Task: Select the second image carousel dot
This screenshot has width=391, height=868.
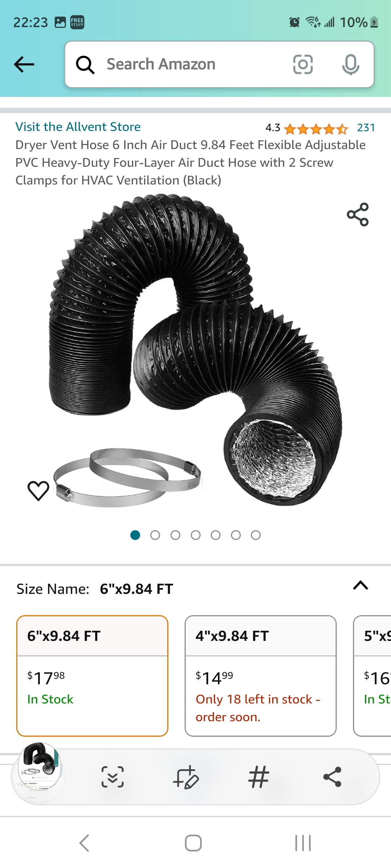Action: point(155,535)
